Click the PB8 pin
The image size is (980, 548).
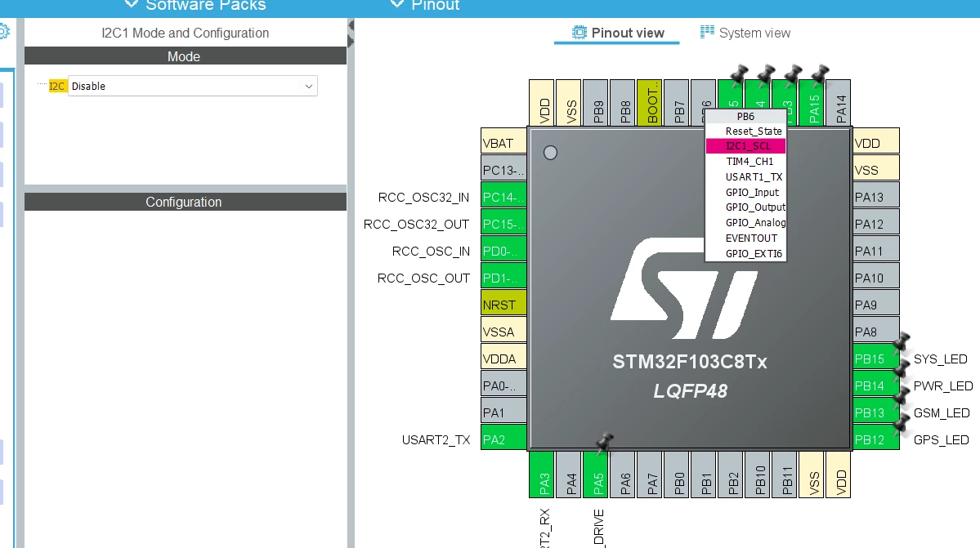pos(623,103)
